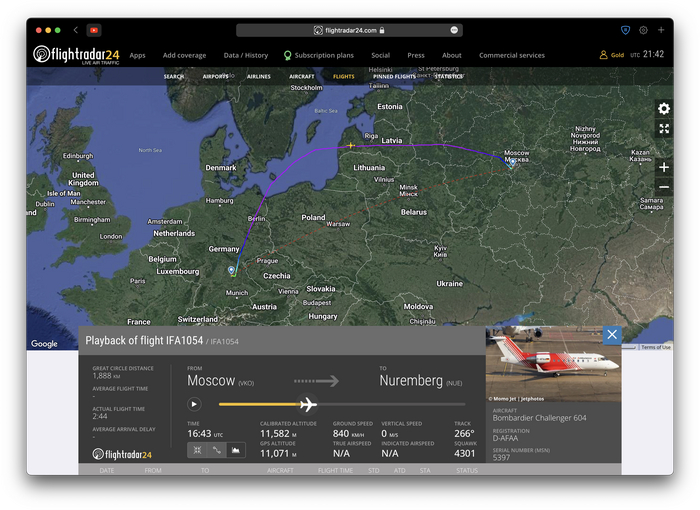Open Subscription plans menu
Viewport: 700px width, 510px height.
[x=321, y=56]
